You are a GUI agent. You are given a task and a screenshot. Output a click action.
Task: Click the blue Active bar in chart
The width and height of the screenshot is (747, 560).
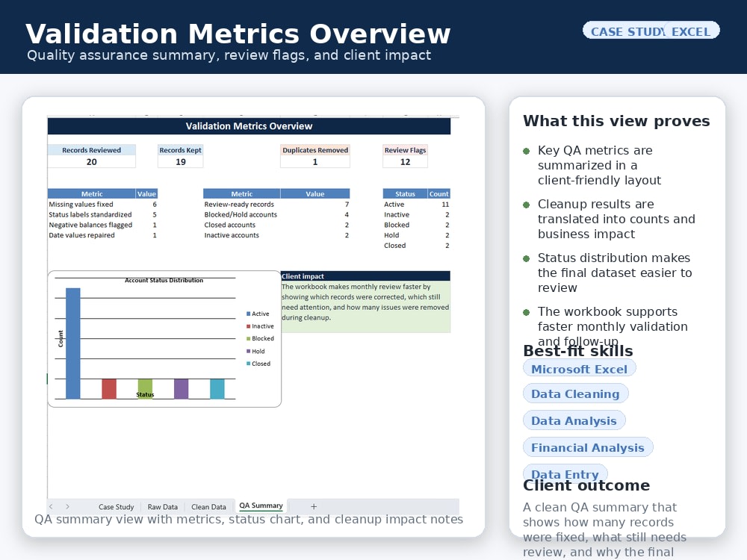pyautogui.click(x=73, y=343)
